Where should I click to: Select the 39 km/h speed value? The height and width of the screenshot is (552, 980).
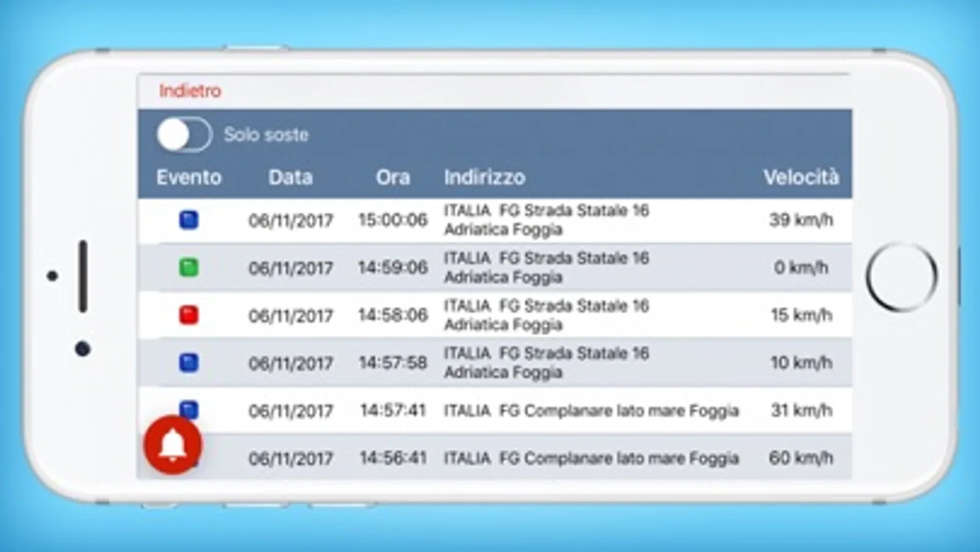[801, 220]
